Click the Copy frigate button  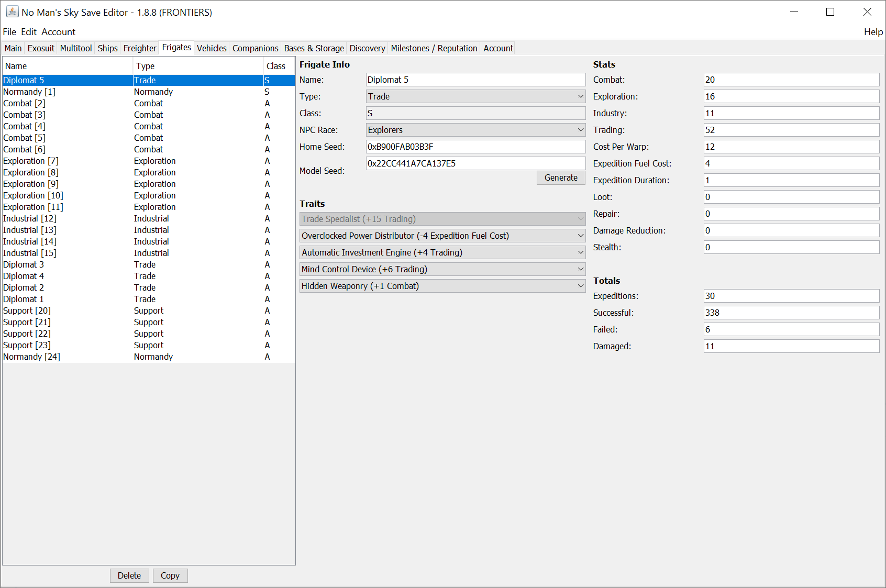[170, 575]
